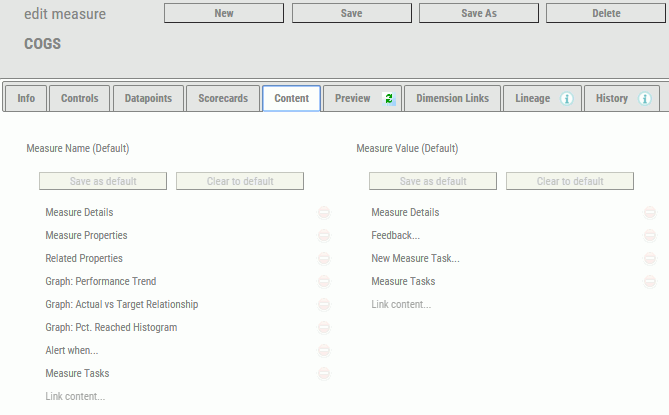Remove Measure Tasks from Measure Name list

(x=324, y=374)
